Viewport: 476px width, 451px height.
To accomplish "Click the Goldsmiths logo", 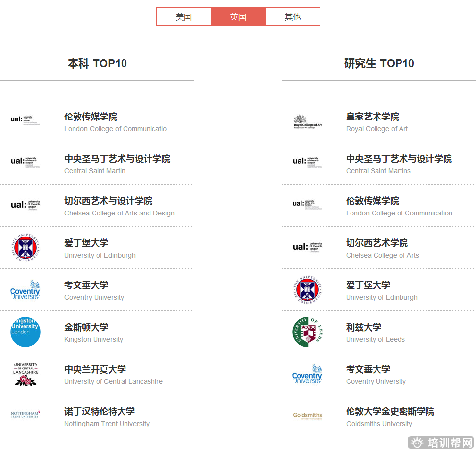I will coord(307,416).
